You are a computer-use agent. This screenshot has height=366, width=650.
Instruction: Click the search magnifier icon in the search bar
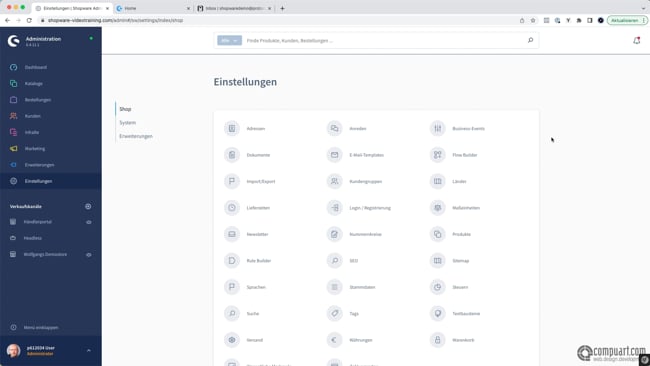point(530,40)
